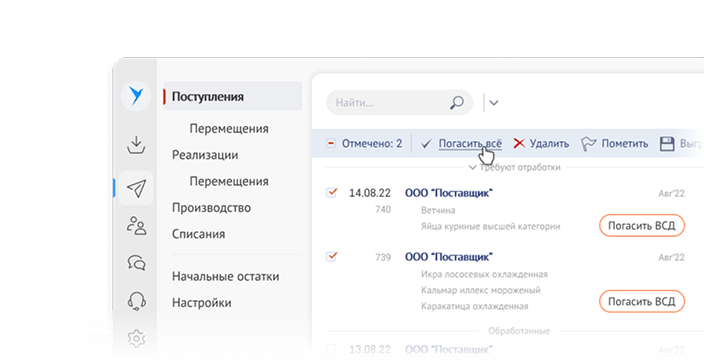Click the magnifier search icon

(457, 103)
